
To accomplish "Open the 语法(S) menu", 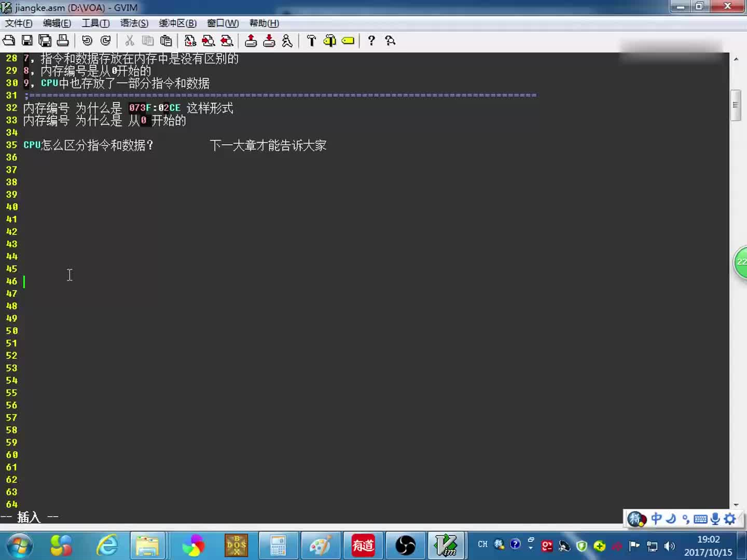I will [x=134, y=23].
